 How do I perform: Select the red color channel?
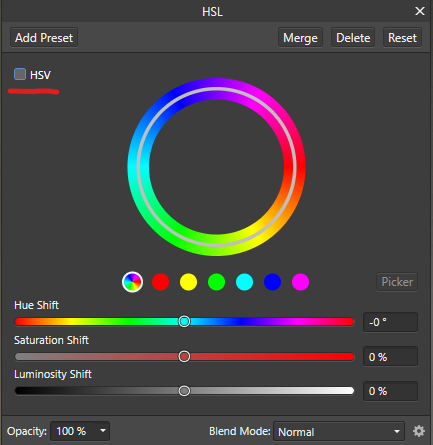coord(160,282)
